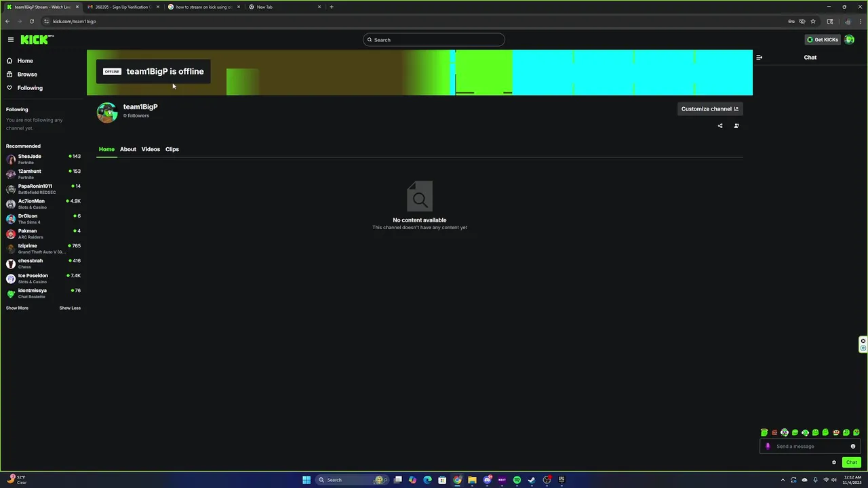Open File Explorer from taskbar
This screenshot has width=868, height=488.
(x=472, y=480)
